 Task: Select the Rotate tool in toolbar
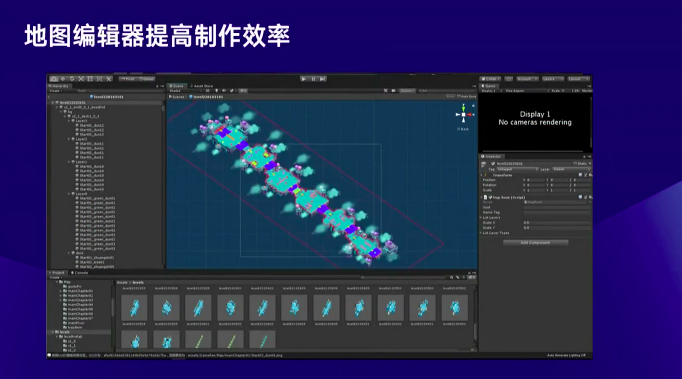pyautogui.click(x=72, y=79)
